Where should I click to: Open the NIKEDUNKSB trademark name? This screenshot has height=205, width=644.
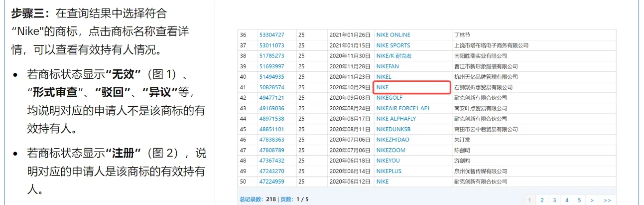pos(393,129)
